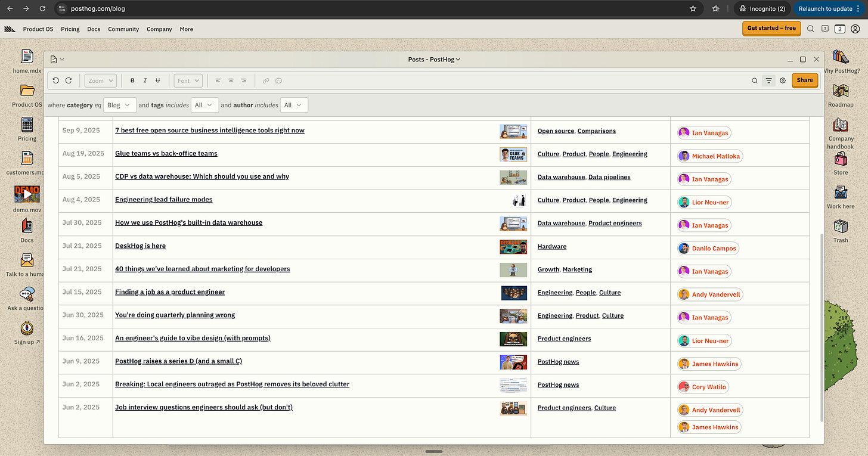Click the orange Share button
The height and width of the screenshot is (456, 868).
[x=805, y=80]
